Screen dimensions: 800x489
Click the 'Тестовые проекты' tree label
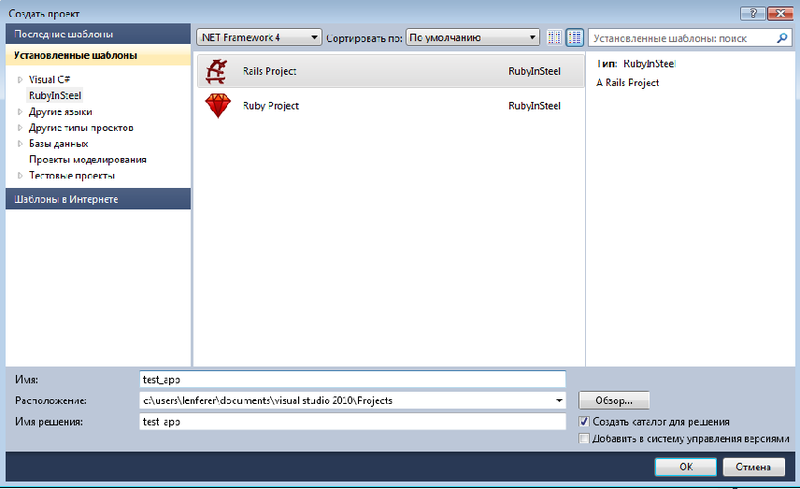click(x=72, y=176)
